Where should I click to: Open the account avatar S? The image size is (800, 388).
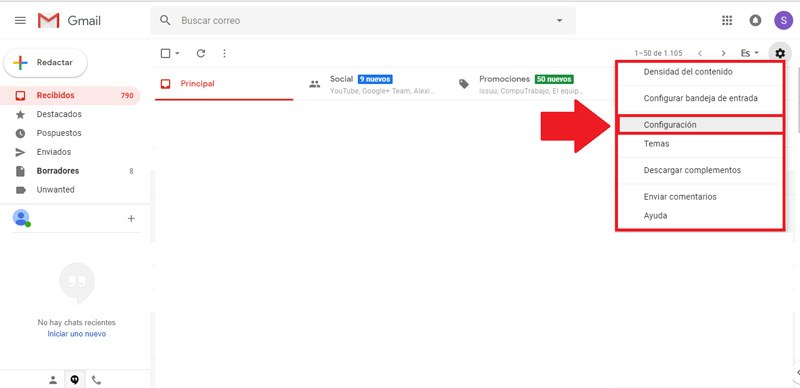click(x=783, y=20)
